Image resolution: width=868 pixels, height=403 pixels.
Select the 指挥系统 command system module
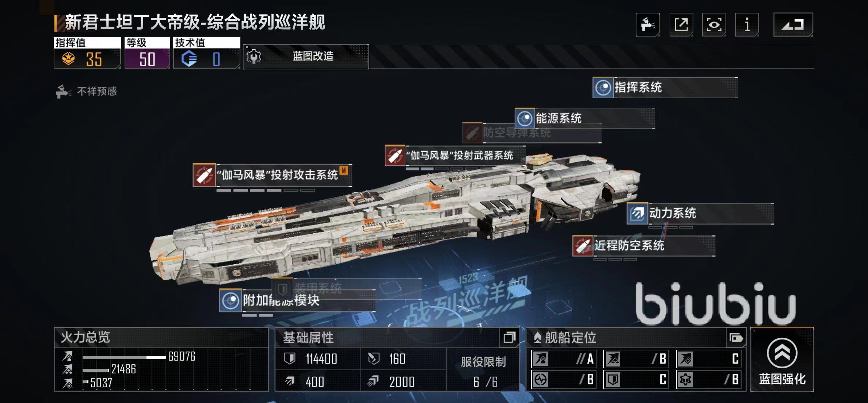pyautogui.click(x=665, y=88)
